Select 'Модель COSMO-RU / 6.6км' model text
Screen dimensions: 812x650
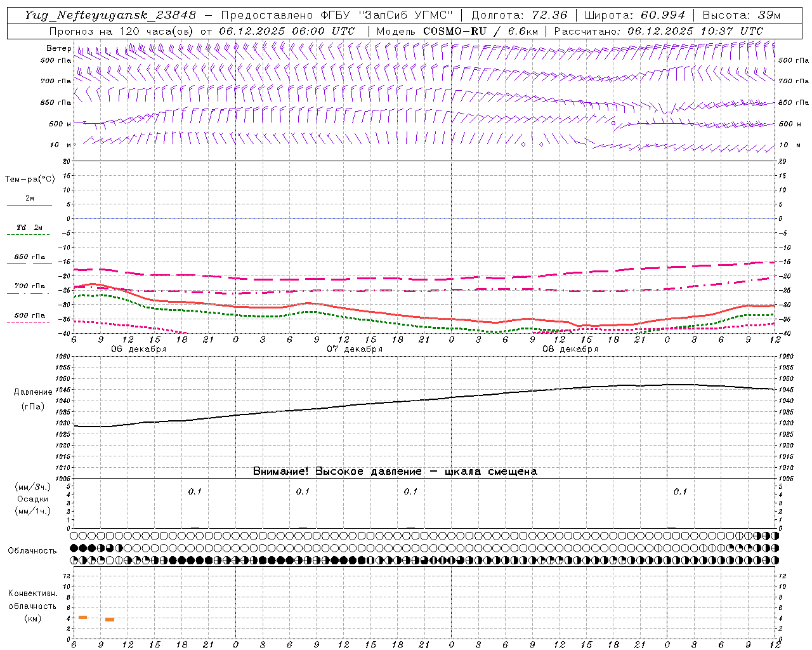(x=457, y=31)
